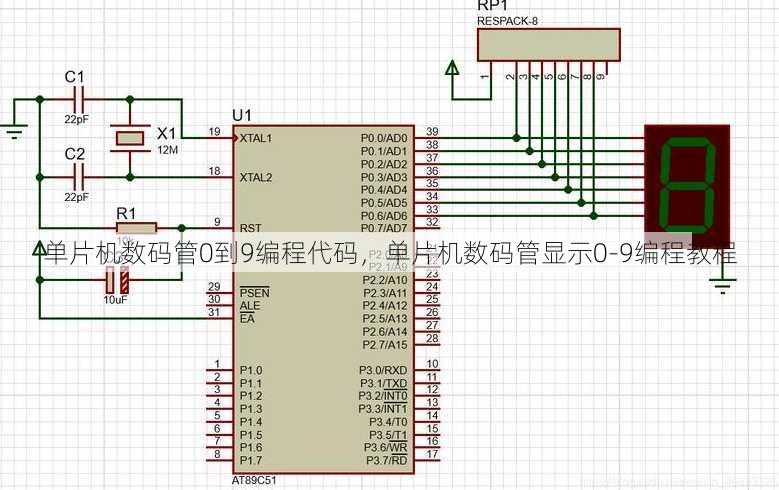The height and width of the screenshot is (490, 779).
Task: Click pin number 10 at P3.0/RXD
Action: point(432,364)
